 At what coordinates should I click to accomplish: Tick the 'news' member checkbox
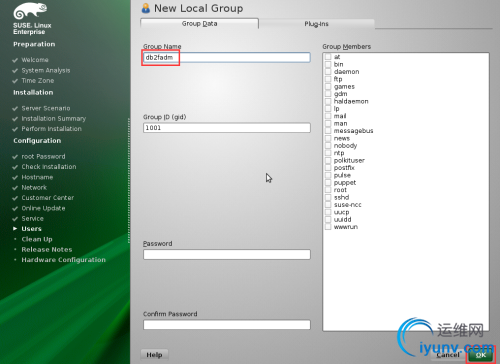point(328,138)
